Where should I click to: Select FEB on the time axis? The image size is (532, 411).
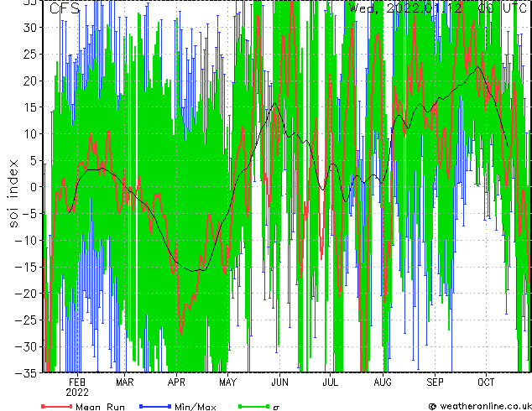coord(76,382)
